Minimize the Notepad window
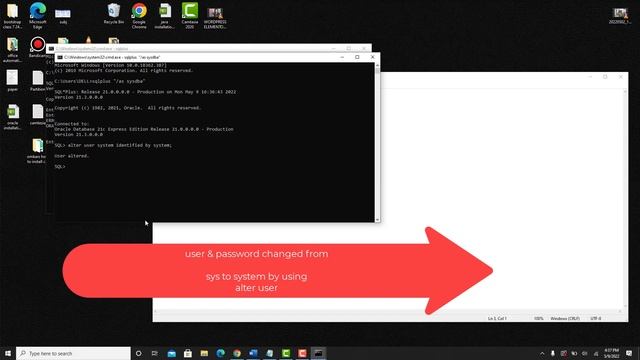Screen dimensions: 640x360 point(590,77)
